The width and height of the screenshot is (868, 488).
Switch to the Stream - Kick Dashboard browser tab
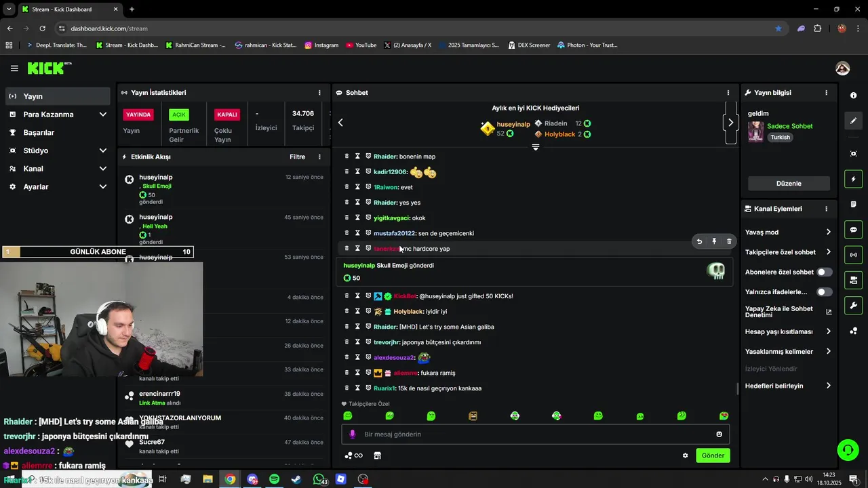(70, 9)
